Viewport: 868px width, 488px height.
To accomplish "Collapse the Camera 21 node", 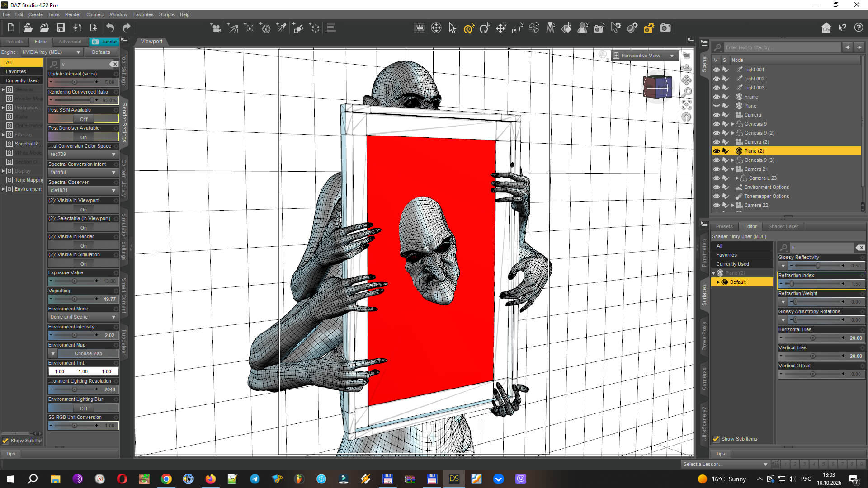I will (x=733, y=169).
